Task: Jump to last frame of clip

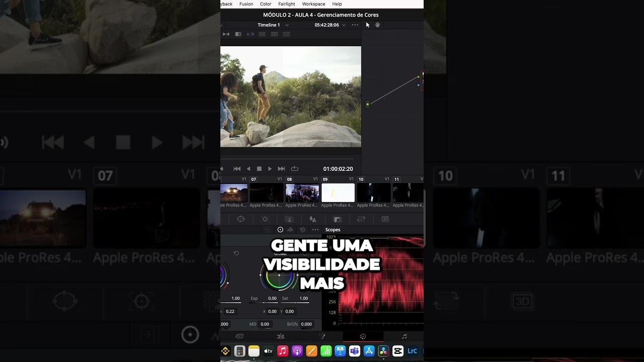Action: [281, 169]
